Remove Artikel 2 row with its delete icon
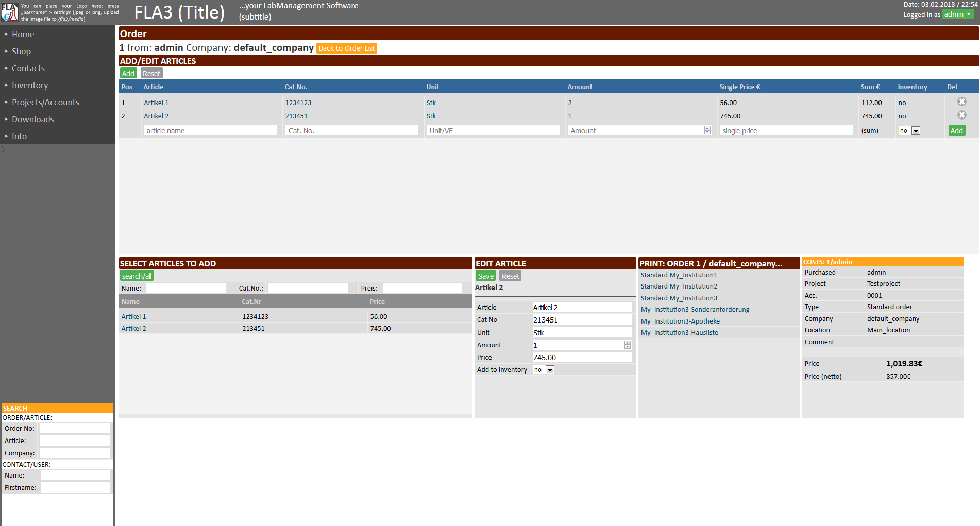The width and height of the screenshot is (980, 526). 961,115
